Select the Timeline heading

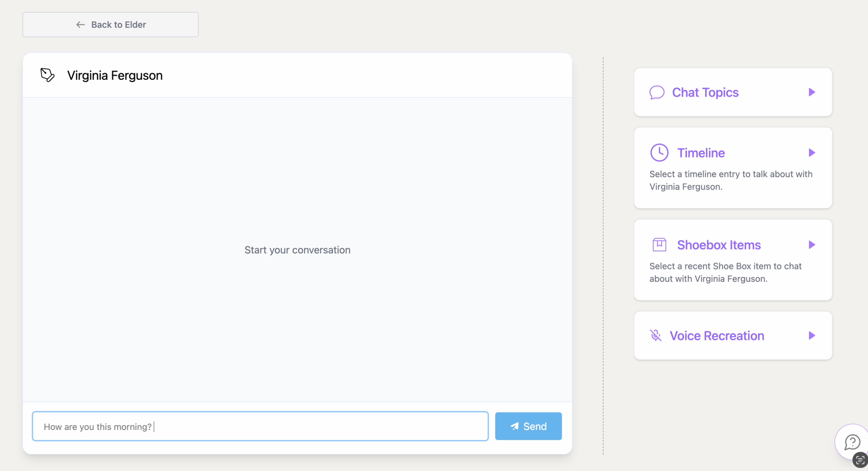coord(700,153)
